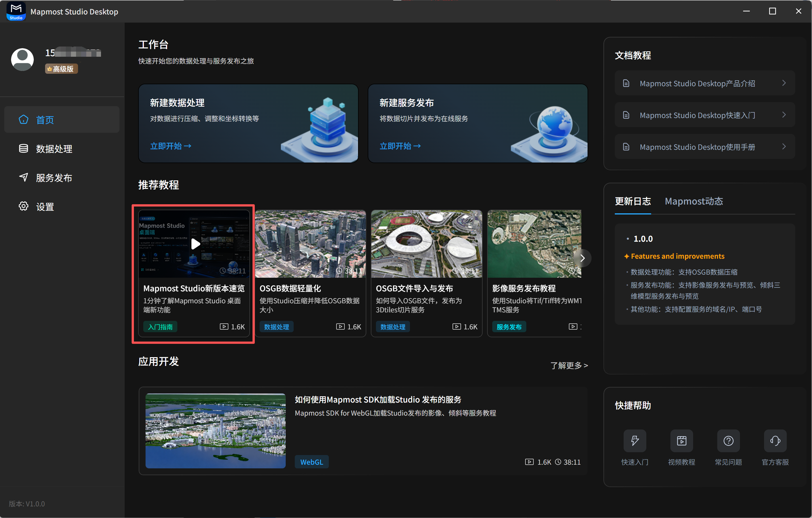Click duration clock icon on the SDK tutorial
This screenshot has height=518, width=812.
[558, 462]
